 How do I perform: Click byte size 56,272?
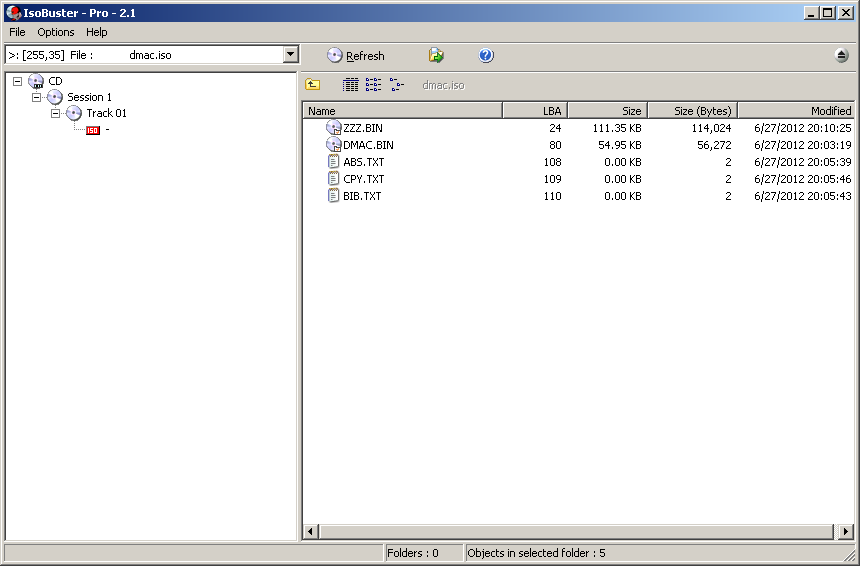tap(714, 145)
